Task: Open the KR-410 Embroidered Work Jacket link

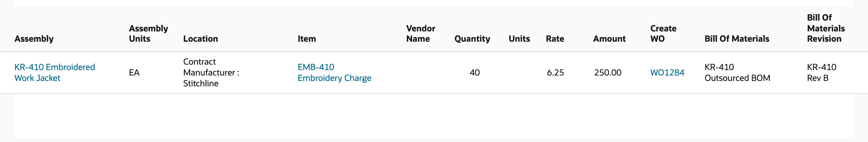Action: point(55,72)
